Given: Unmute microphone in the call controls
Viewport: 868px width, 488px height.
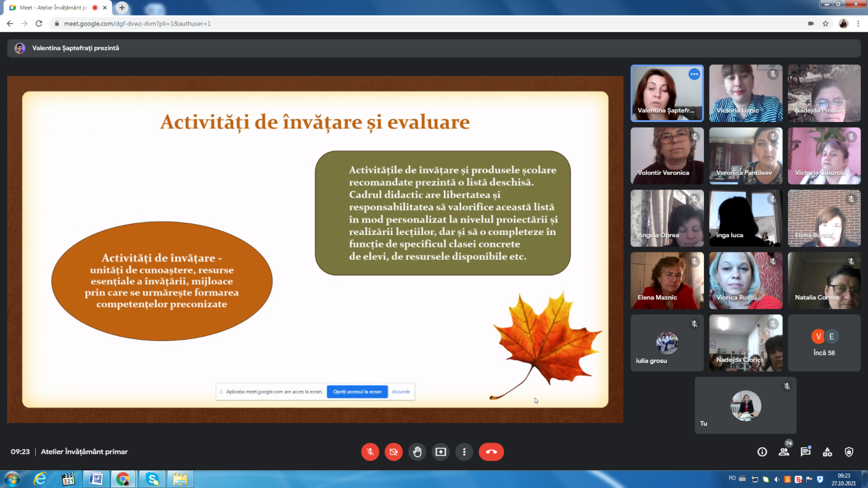Looking at the screenshot, I should [369, 452].
